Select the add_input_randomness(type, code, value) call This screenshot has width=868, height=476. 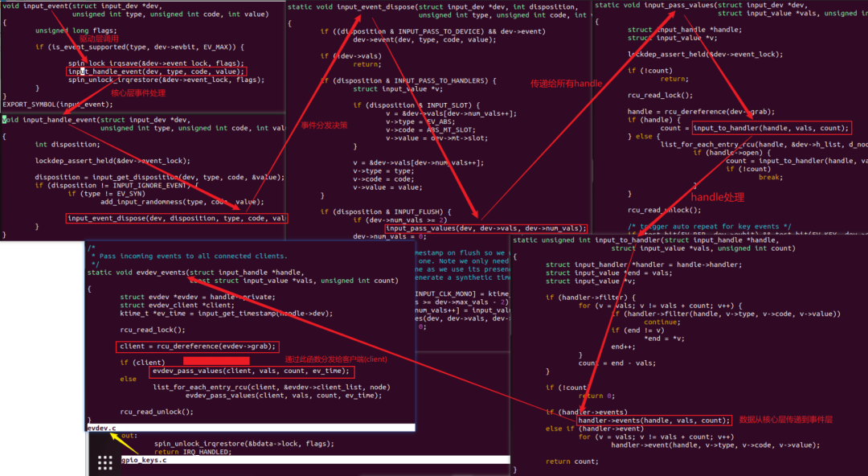coord(182,203)
